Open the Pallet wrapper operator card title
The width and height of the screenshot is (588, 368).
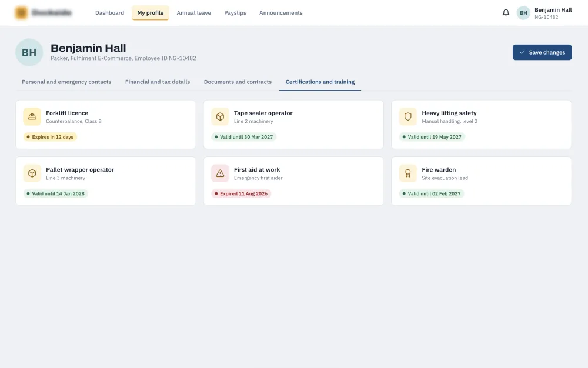pyautogui.click(x=80, y=170)
